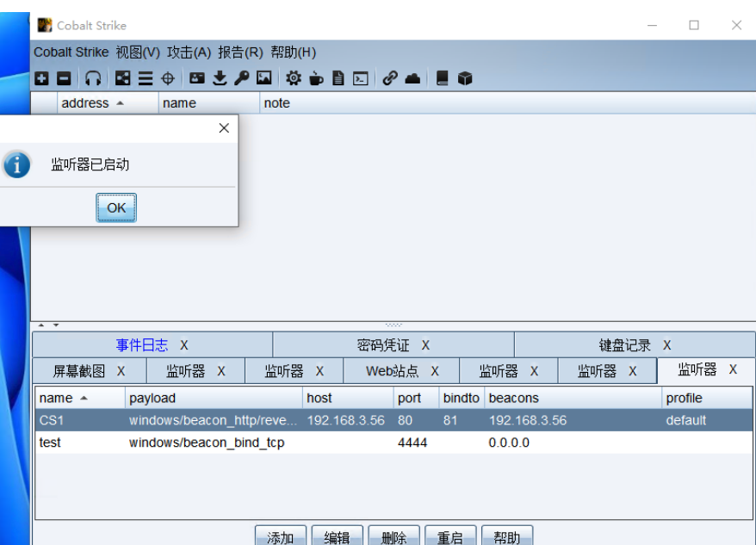Viewport: 756px width, 545px height.
Task: Click the cube icon in the toolbar
Action: tap(465, 78)
